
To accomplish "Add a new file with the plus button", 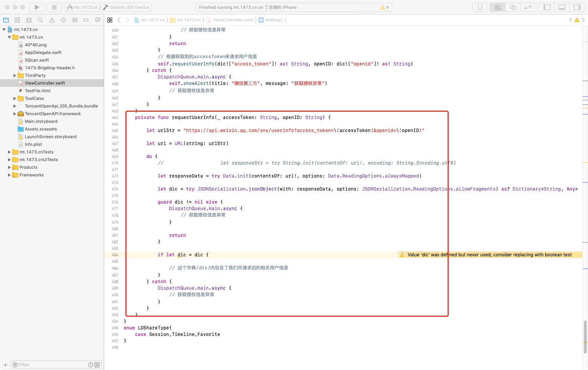I will 5,365.
